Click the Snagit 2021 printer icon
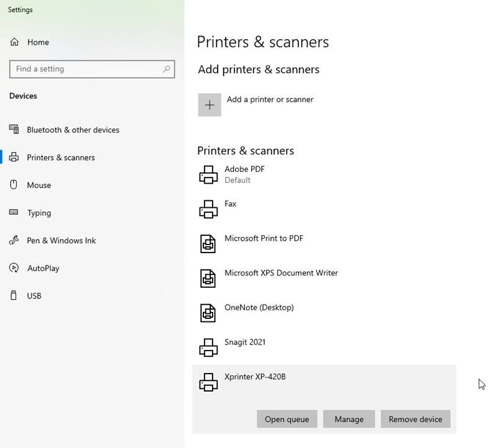 coord(208,347)
